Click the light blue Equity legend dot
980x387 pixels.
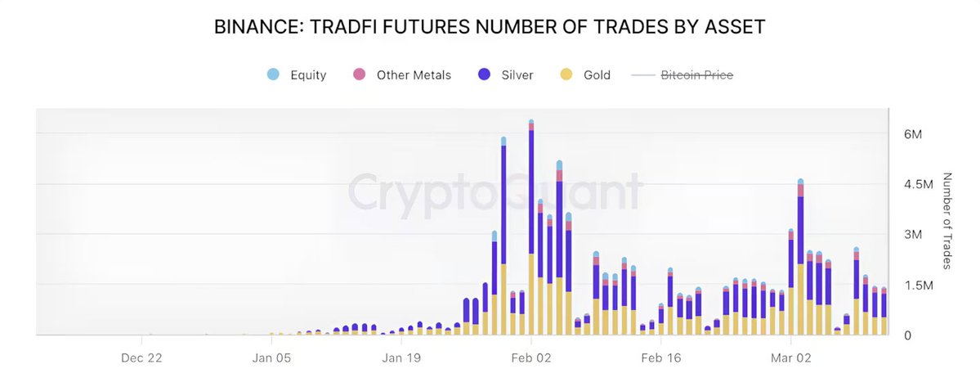273,75
